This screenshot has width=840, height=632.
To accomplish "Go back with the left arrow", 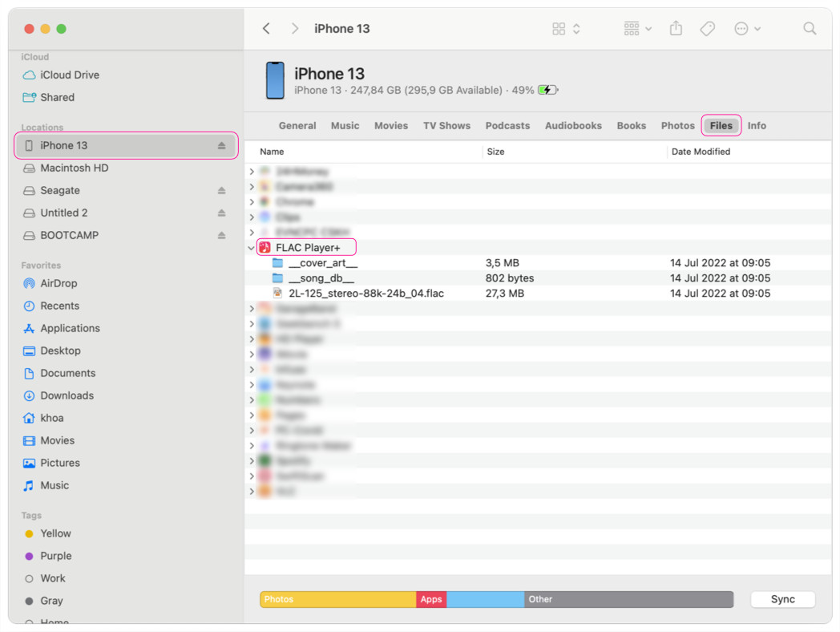I will point(267,29).
